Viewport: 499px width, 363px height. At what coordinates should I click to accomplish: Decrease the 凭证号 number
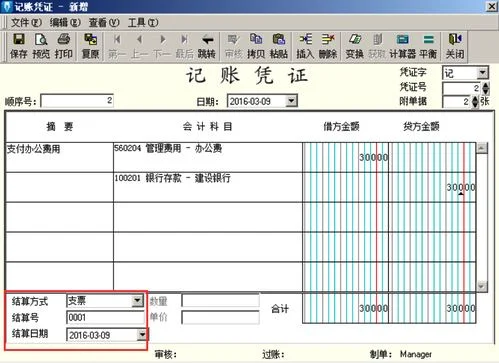[486, 91]
